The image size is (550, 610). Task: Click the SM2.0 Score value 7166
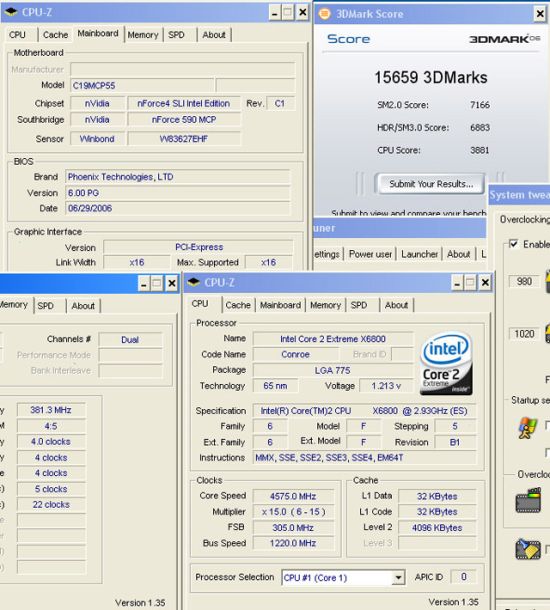tap(480, 105)
